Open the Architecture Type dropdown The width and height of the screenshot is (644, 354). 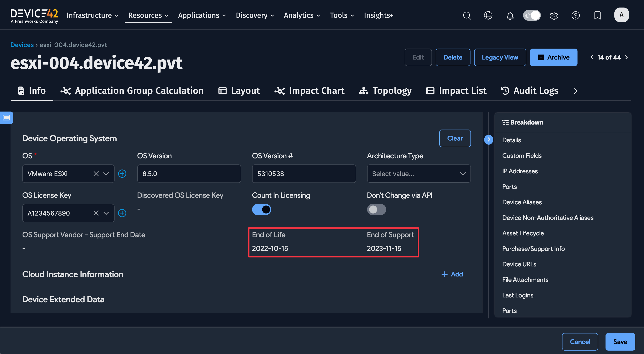419,174
